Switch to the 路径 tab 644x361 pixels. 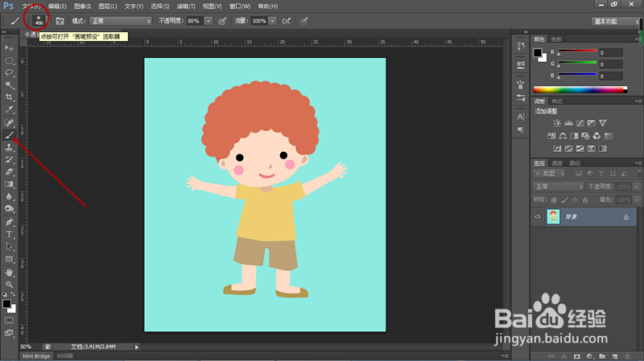click(575, 163)
